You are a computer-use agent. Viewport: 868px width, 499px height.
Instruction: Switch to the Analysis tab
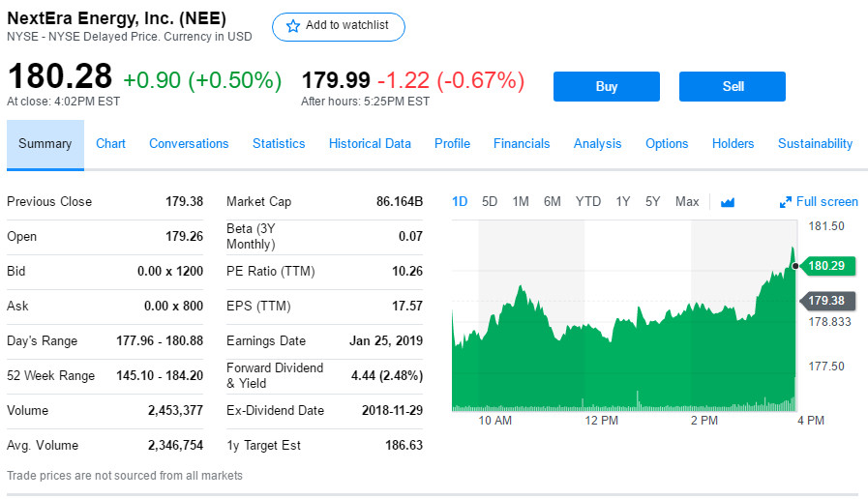(x=597, y=144)
